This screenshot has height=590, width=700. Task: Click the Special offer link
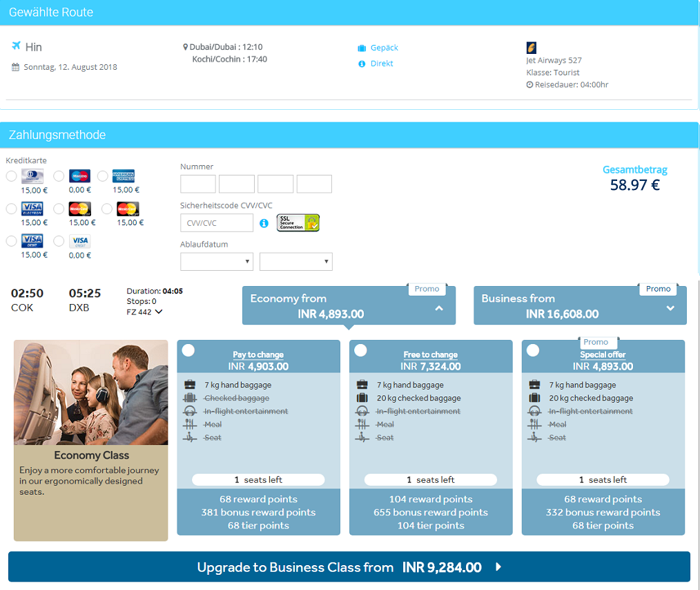click(603, 354)
